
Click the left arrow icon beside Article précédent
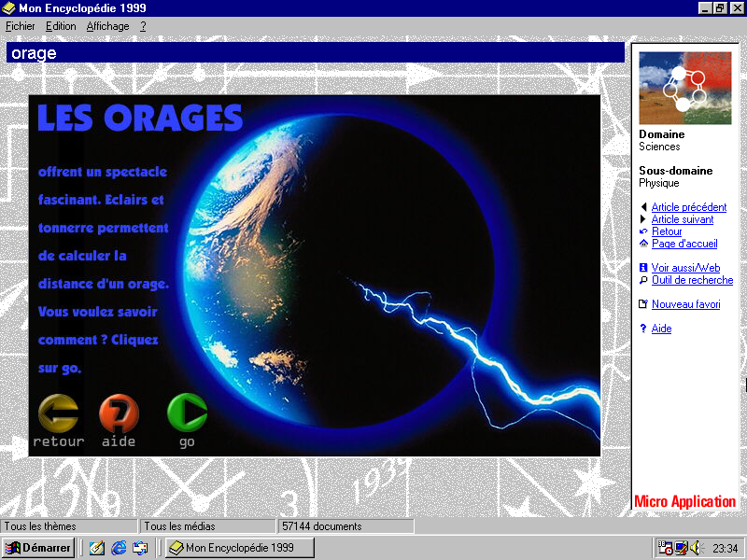643,206
